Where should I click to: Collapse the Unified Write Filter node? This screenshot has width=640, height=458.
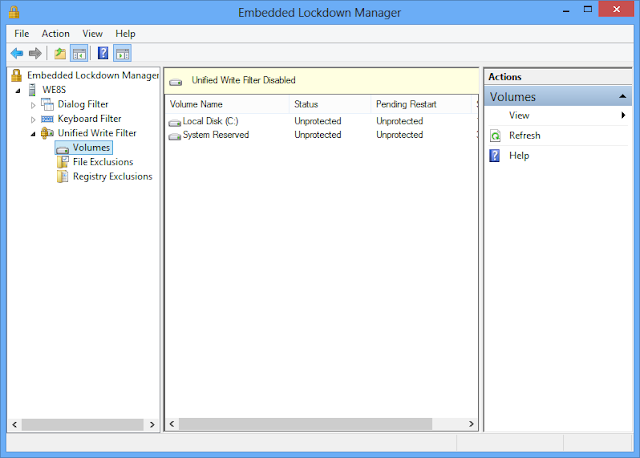click(x=33, y=134)
